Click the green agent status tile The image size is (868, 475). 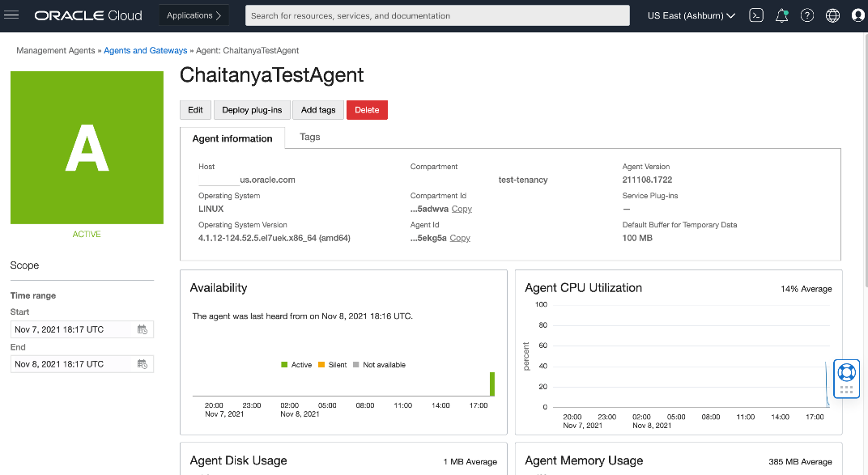pos(87,147)
